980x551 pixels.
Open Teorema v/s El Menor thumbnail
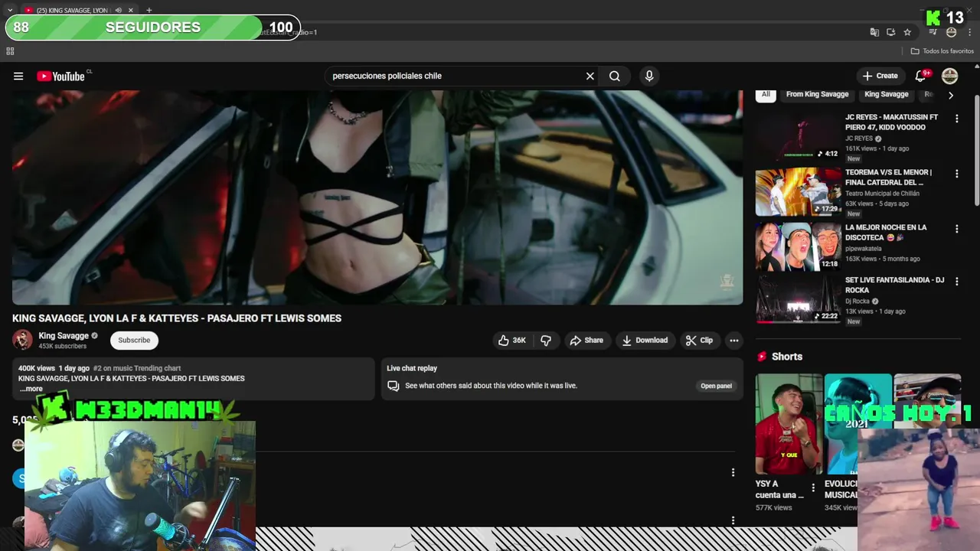tap(798, 192)
